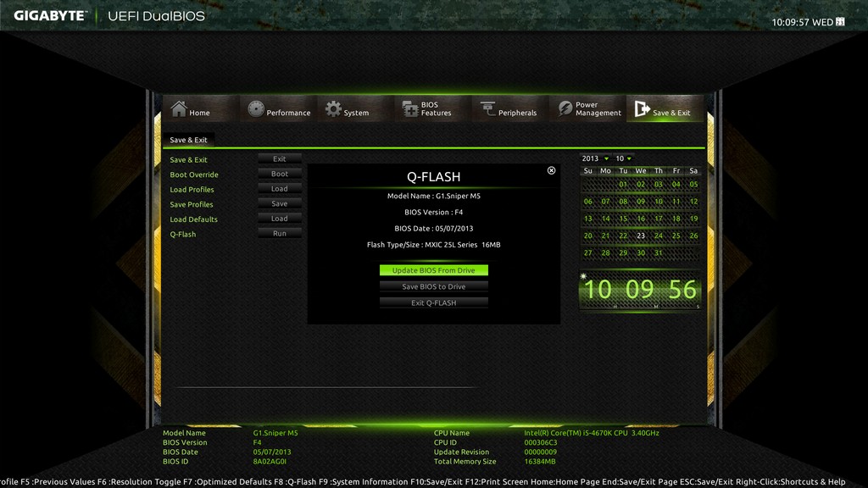Select the Save Profiles entry
The height and width of the screenshot is (488, 868).
[x=191, y=205]
